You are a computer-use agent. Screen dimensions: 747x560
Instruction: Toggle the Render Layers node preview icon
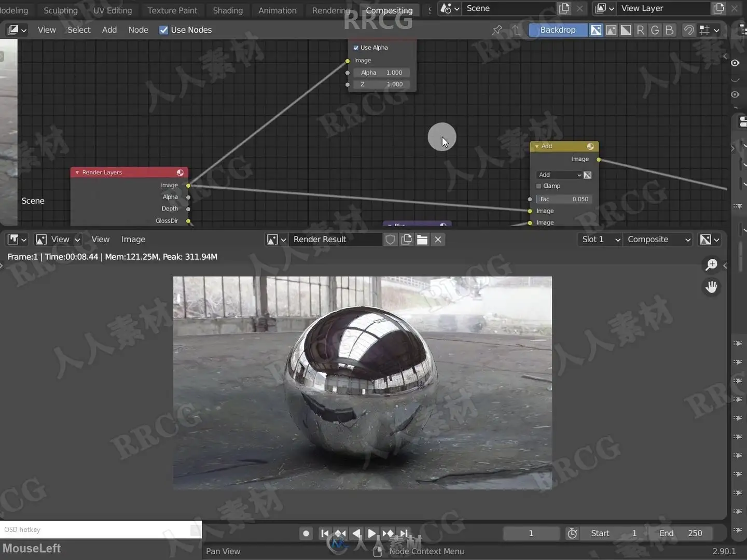point(180,173)
